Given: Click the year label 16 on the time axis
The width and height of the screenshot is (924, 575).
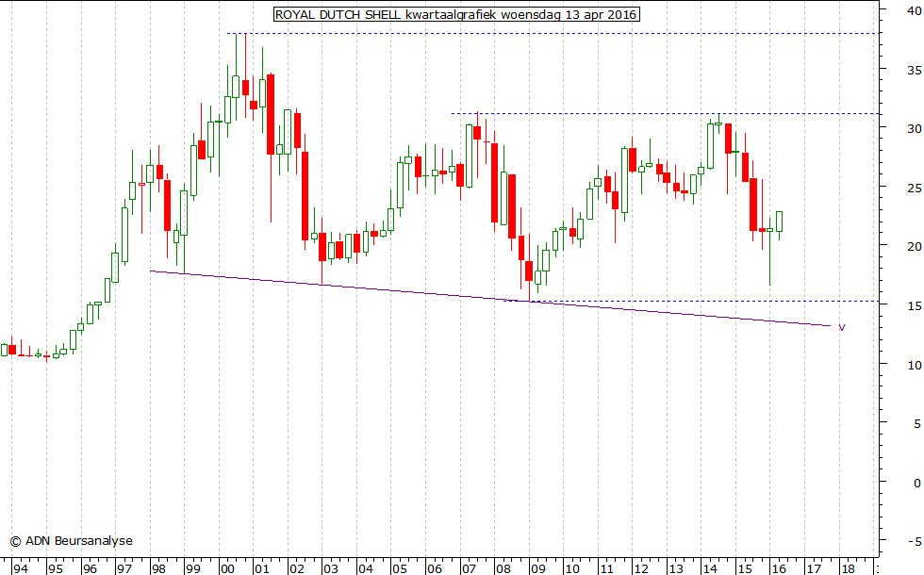Looking at the screenshot, I should [x=779, y=569].
